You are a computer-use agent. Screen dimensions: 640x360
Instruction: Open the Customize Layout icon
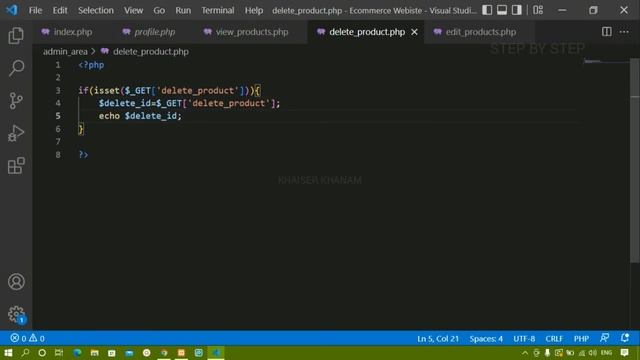(x=538, y=10)
